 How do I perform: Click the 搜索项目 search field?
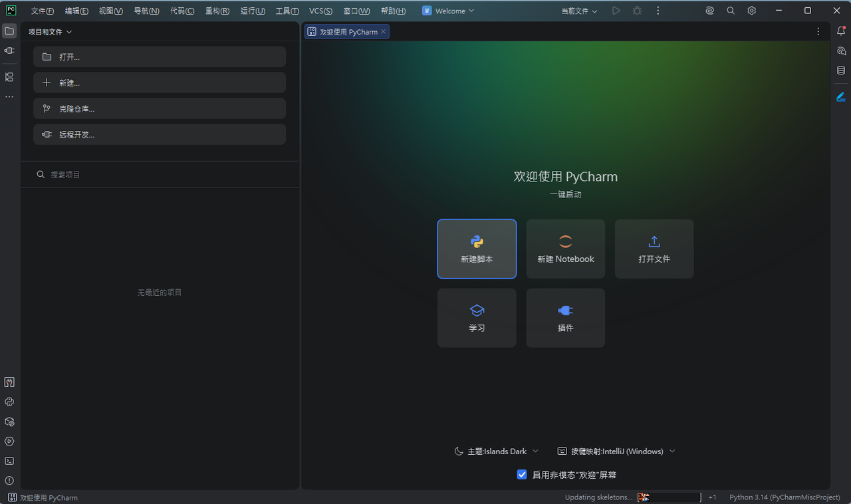[160, 174]
